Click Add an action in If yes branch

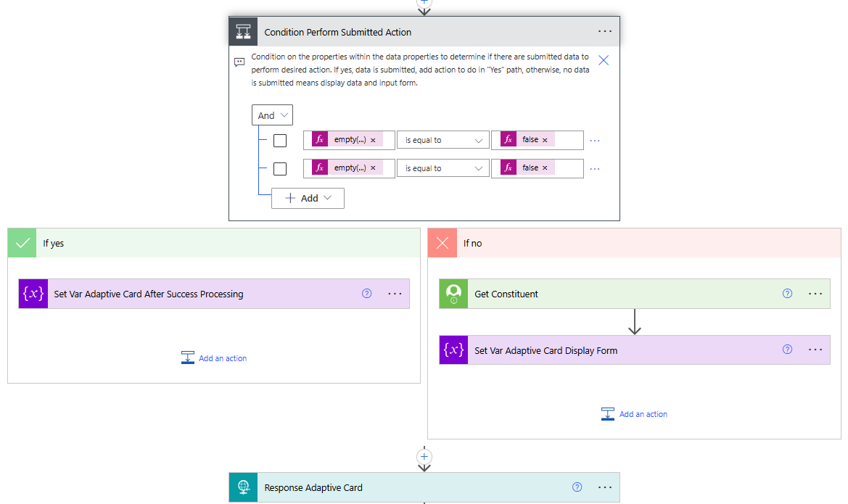tap(214, 358)
